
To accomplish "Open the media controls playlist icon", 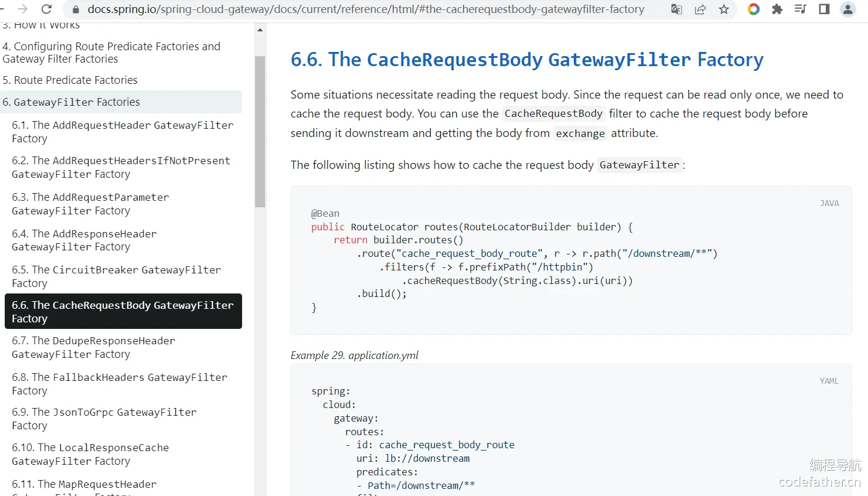I will pyautogui.click(x=801, y=9).
